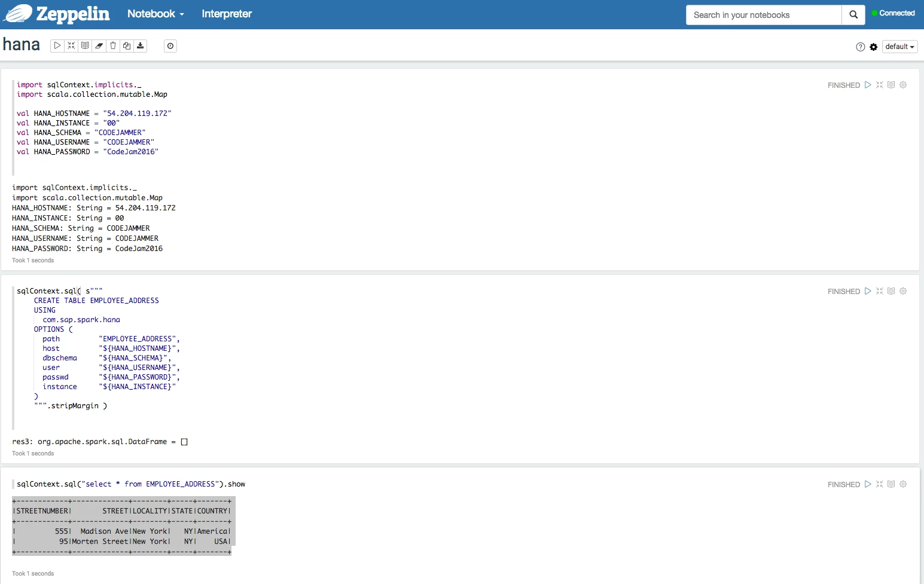Screen dimensions: 924x584
Task: Click the sqlContext.sql select statement editor line
Action: tap(131, 484)
